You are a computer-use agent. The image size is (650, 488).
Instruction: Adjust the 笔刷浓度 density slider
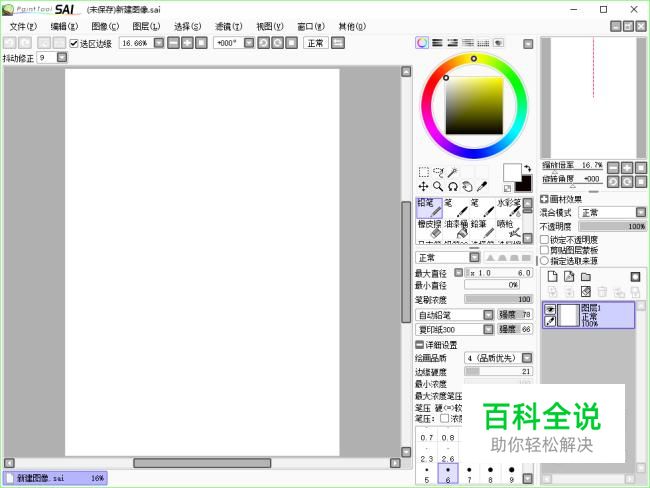tap(498, 299)
